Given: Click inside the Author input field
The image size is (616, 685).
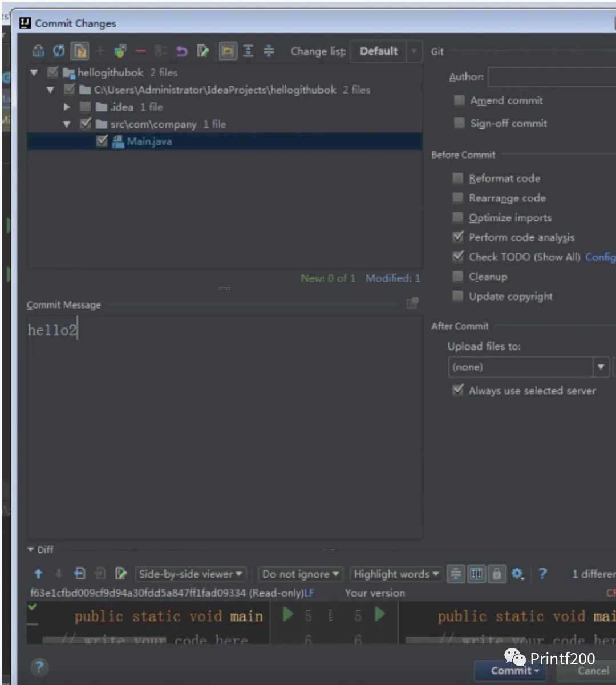Looking at the screenshot, I should point(551,77).
